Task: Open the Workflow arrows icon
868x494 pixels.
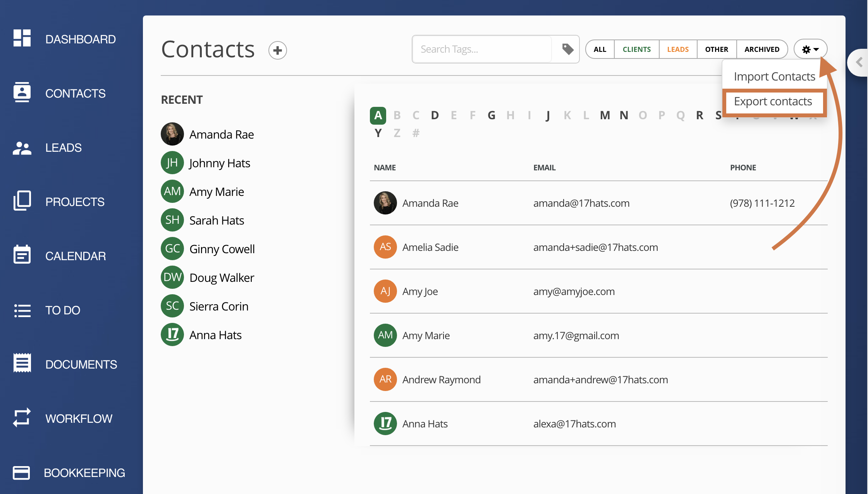Action: (x=22, y=418)
